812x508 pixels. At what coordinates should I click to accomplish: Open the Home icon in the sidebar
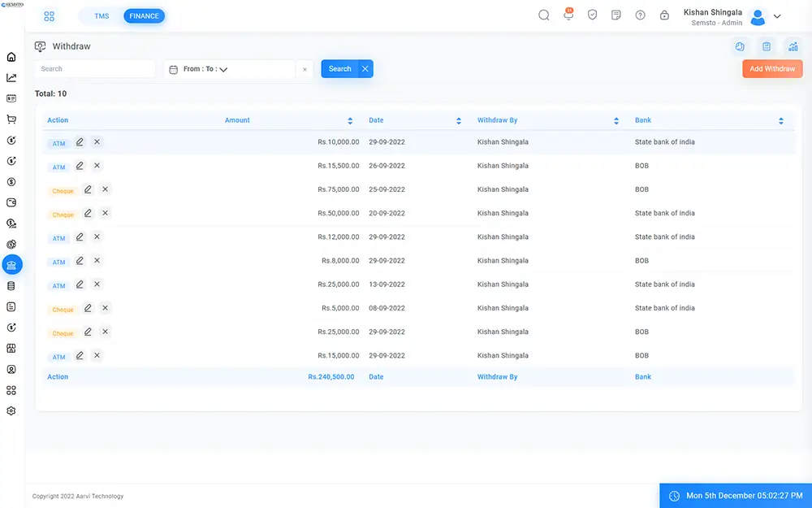click(x=11, y=57)
